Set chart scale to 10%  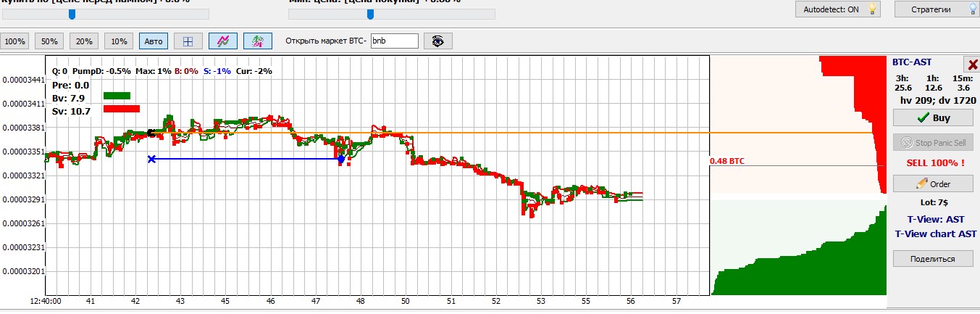pos(119,41)
